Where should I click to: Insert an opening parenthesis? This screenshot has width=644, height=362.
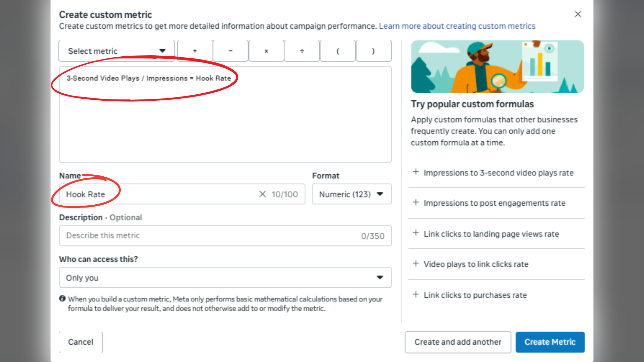click(337, 51)
